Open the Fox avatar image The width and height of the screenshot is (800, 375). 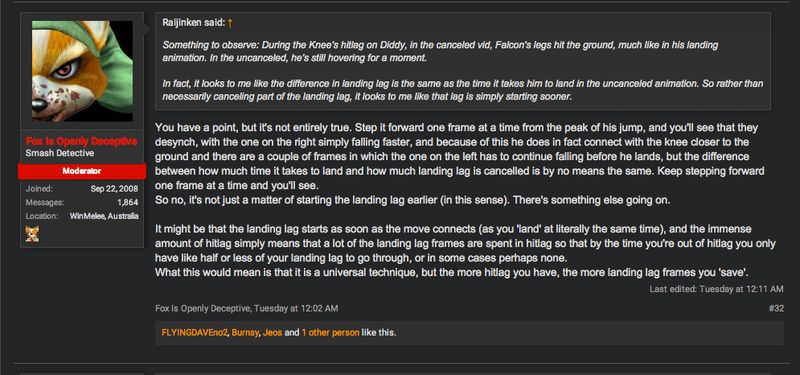pyautogui.click(x=82, y=71)
